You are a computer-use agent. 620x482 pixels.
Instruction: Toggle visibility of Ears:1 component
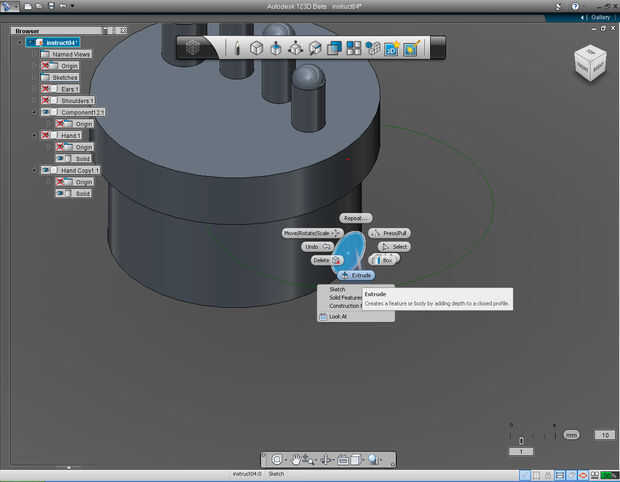pyautogui.click(x=46, y=89)
